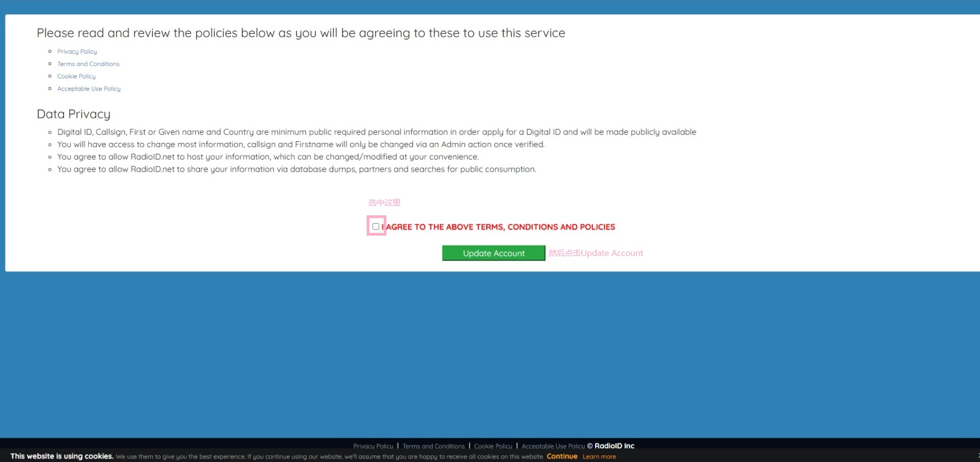Check the agree to terms checkbox

pos(376,226)
